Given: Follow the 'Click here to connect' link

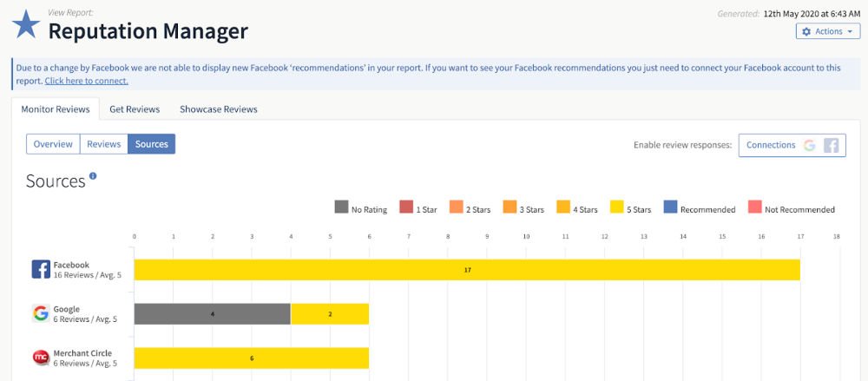Looking at the screenshot, I should (x=86, y=81).
